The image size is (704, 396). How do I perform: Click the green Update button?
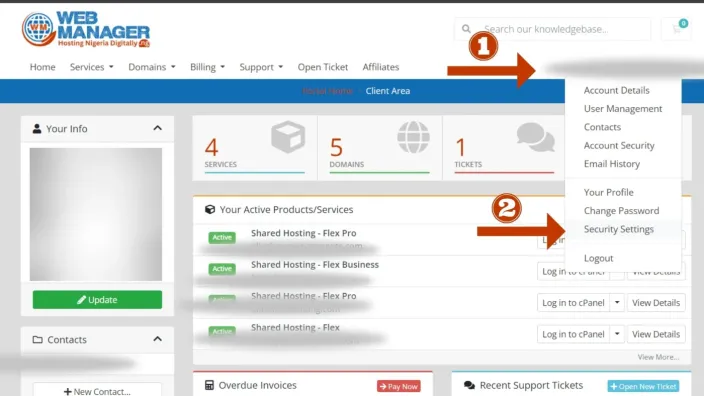coord(97,299)
